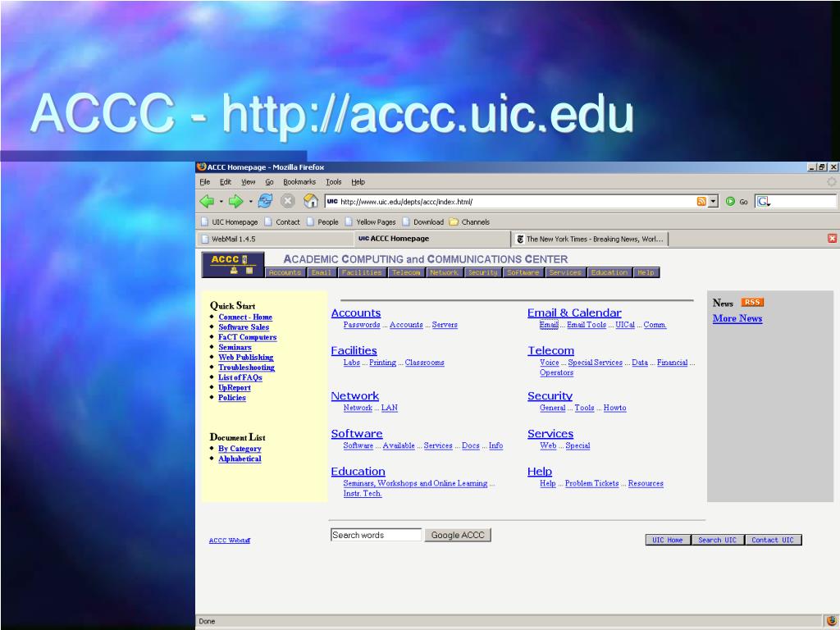
Task: Open the Telecom heading link
Action: [550, 350]
